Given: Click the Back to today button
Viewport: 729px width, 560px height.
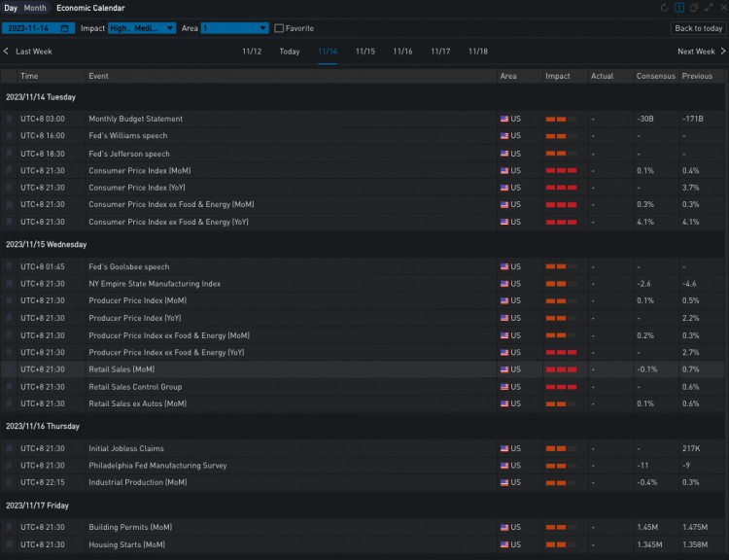Looking at the screenshot, I should coord(698,29).
